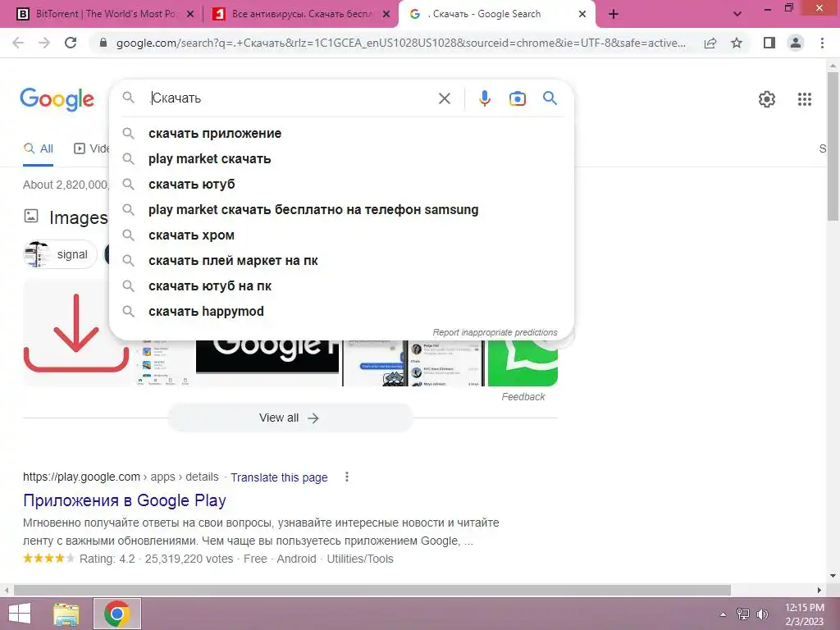Open Translate this page link

pos(279,477)
